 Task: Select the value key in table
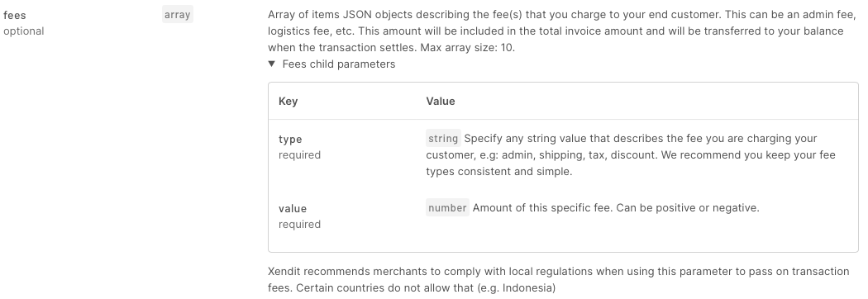coord(293,208)
